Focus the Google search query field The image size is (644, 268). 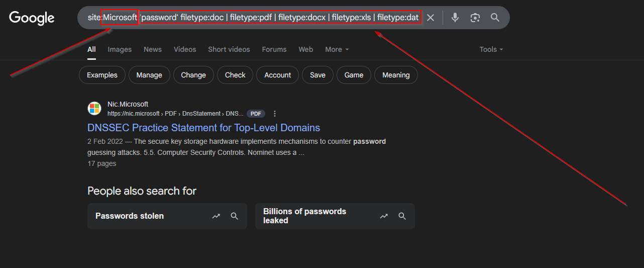pos(253,18)
